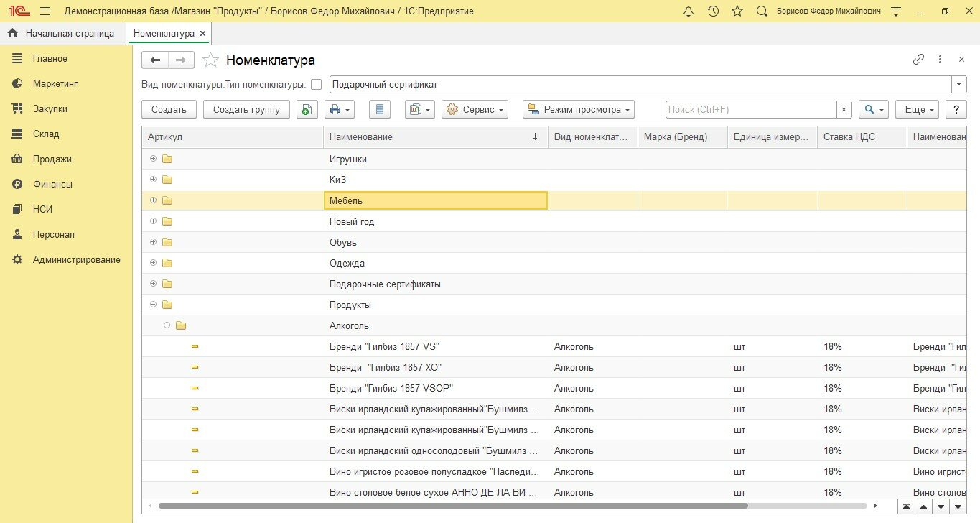Select the Бренди "Гилбиз 1857 XO" row

[555, 367]
